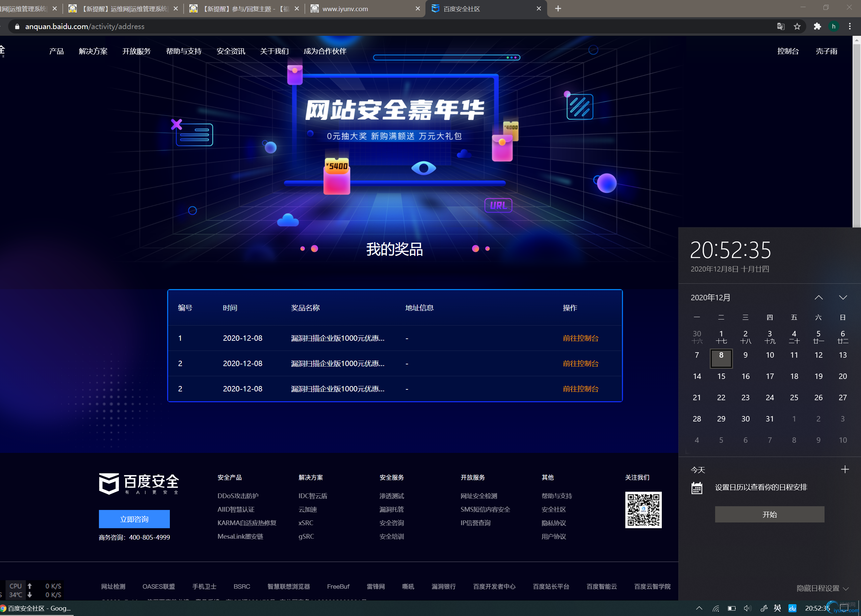Open the 安全资讯 navigation menu

[x=231, y=51]
